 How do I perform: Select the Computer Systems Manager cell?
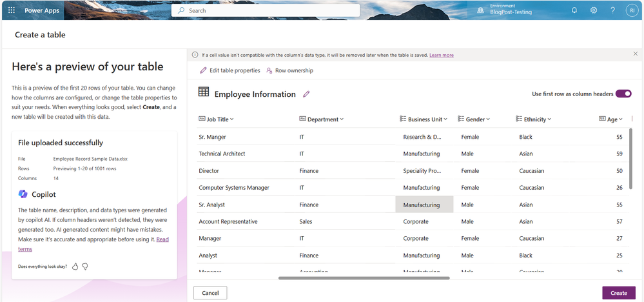[246, 187]
